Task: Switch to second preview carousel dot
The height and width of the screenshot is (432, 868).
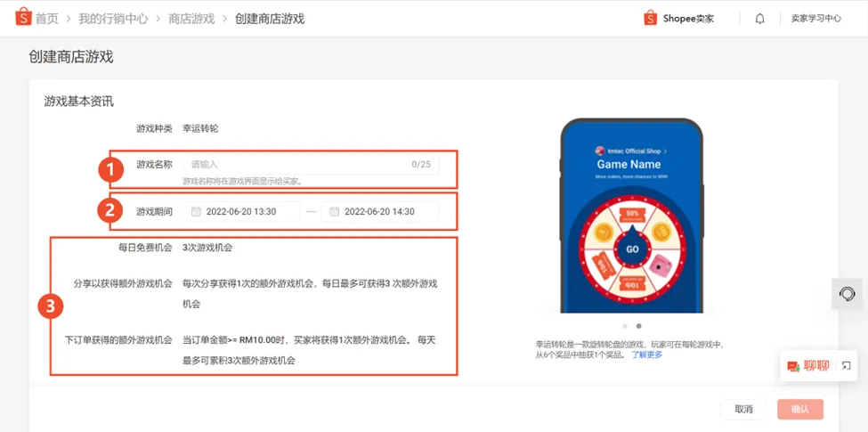Action: pos(638,326)
